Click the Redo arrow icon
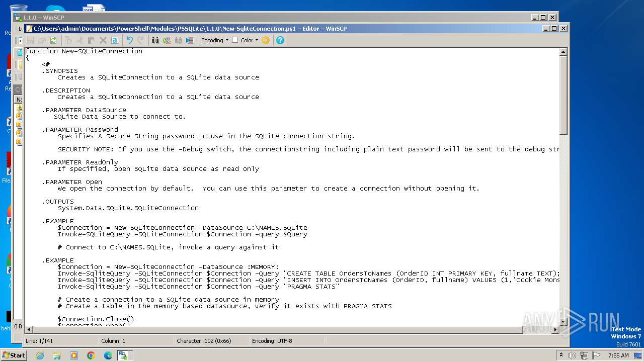This screenshot has height=362, width=644. click(141, 40)
